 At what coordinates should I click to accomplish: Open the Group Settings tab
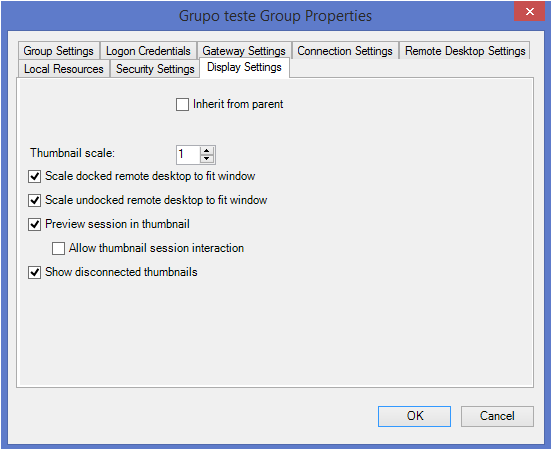click(59, 51)
